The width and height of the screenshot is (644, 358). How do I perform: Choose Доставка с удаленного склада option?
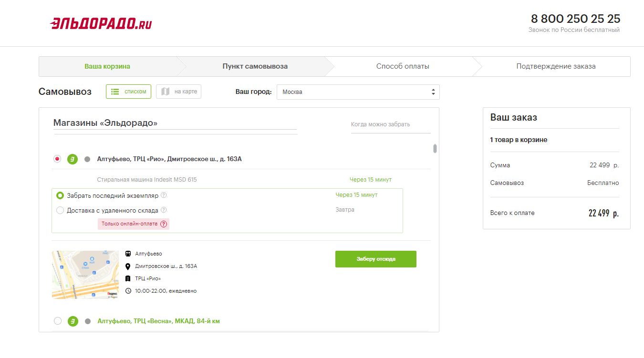coord(60,210)
